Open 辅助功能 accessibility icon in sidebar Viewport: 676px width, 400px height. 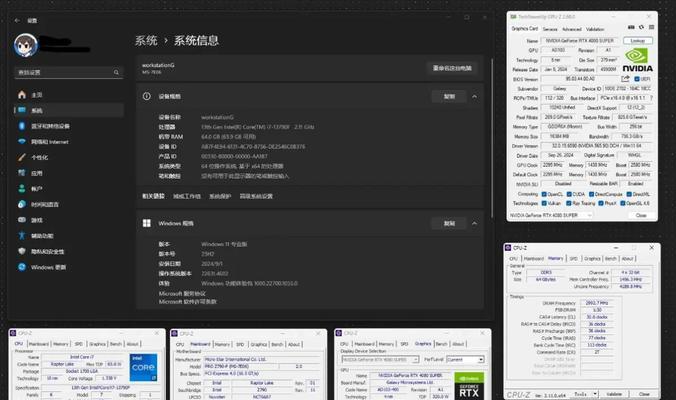pos(22,235)
